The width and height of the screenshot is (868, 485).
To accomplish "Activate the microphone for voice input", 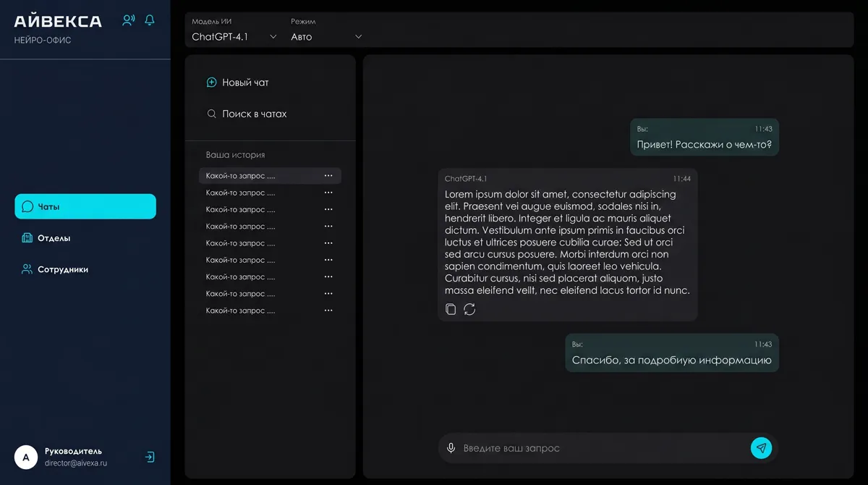I will (x=451, y=448).
